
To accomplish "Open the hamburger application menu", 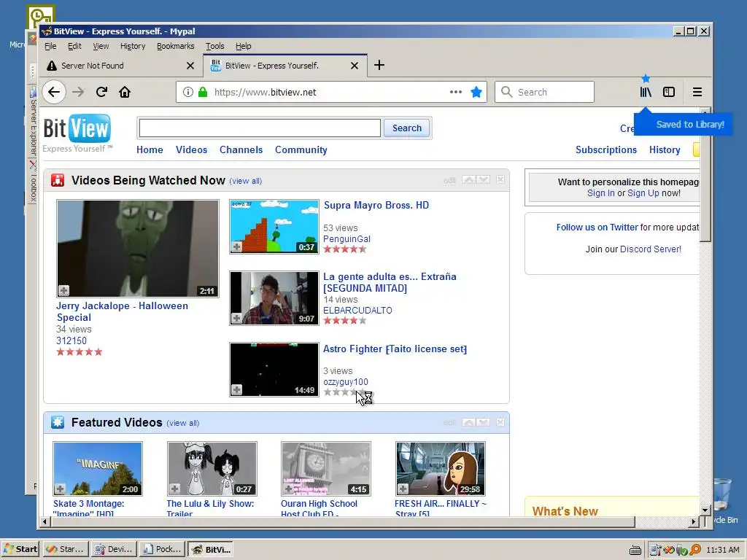I will point(697,92).
